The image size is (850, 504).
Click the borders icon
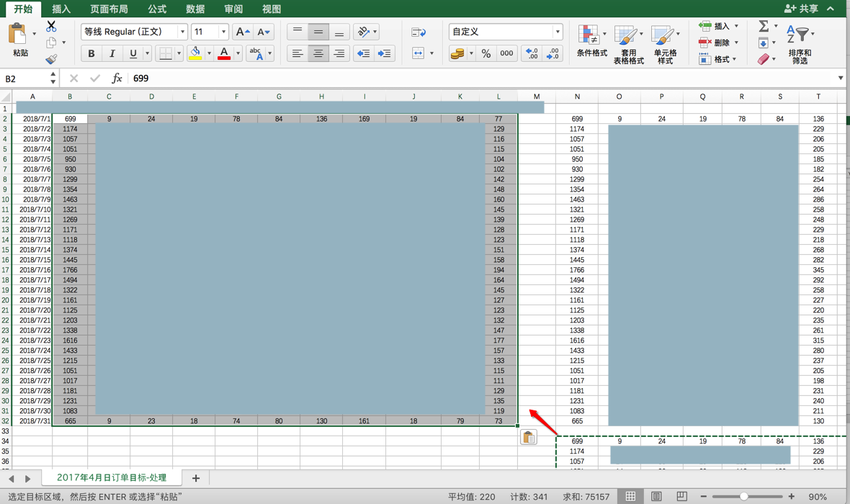[x=166, y=53]
